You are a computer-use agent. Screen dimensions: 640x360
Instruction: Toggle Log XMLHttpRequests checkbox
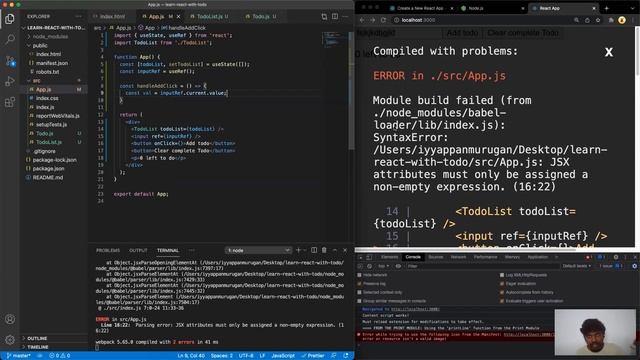502,275
